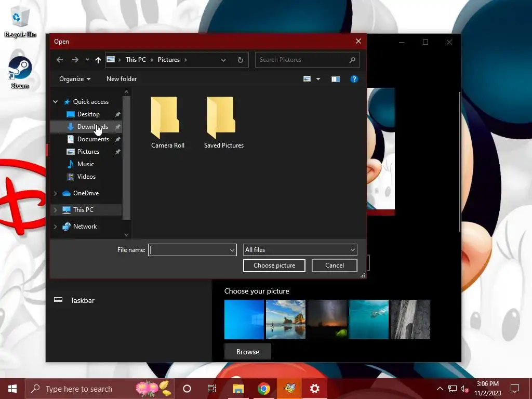The height and width of the screenshot is (399, 532).
Task: Open the Recycle Bin desktop icon
Action: tap(20, 22)
